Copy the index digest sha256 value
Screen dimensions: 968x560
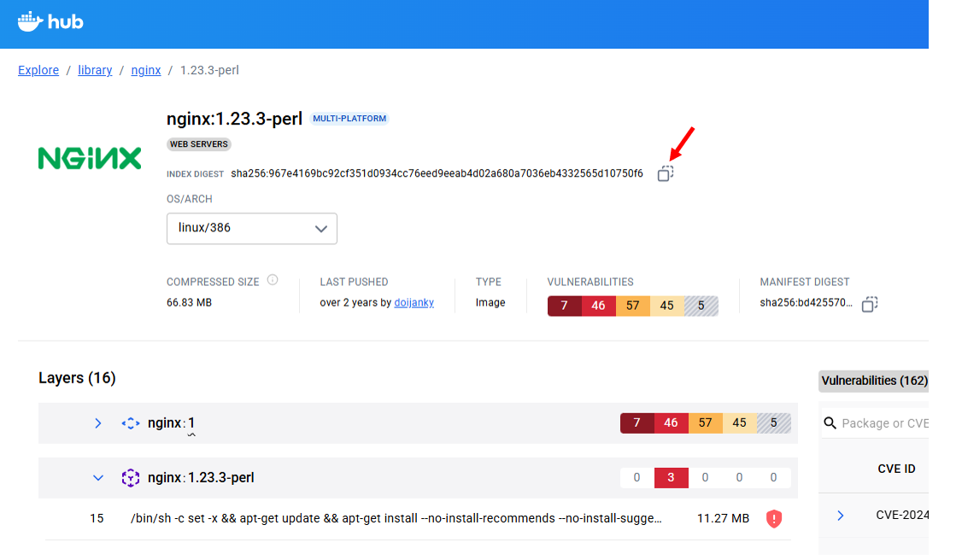(665, 173)
